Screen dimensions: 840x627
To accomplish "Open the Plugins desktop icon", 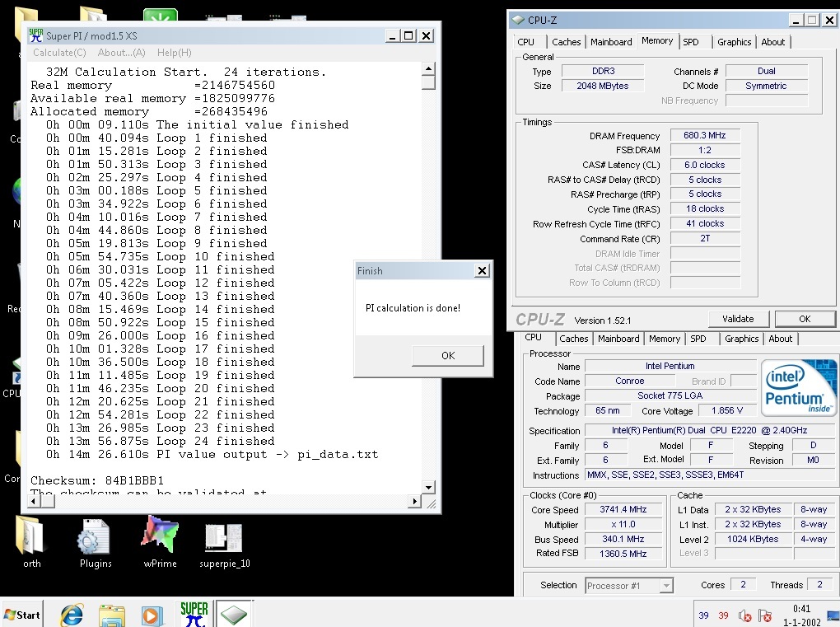I will [95, 541].
